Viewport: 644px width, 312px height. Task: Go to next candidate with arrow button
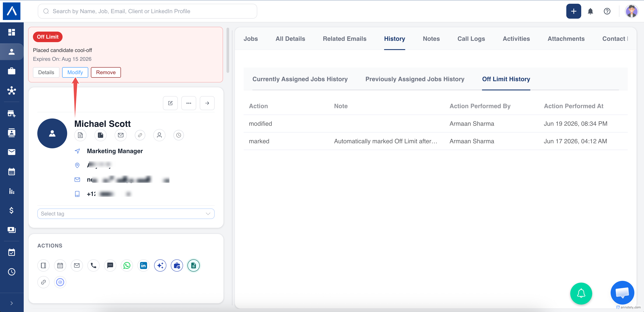[207, 103]
